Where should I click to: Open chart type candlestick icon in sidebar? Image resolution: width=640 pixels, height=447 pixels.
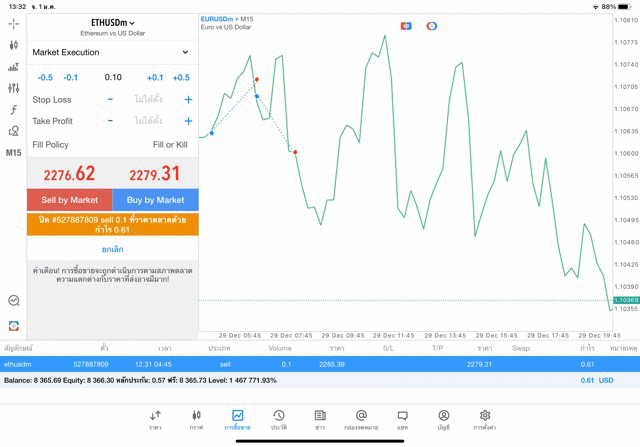tap(13, 45)
